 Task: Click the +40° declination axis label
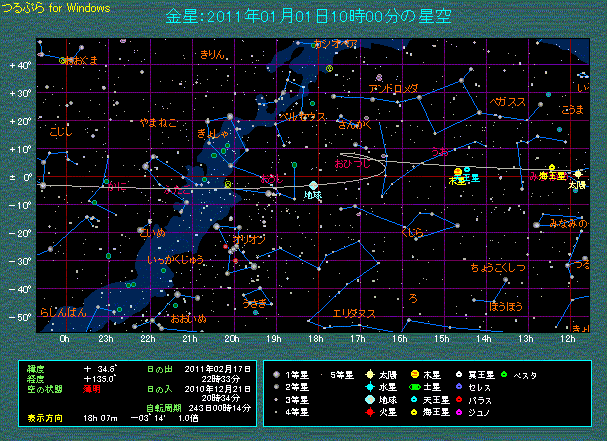tap(19, 65)
